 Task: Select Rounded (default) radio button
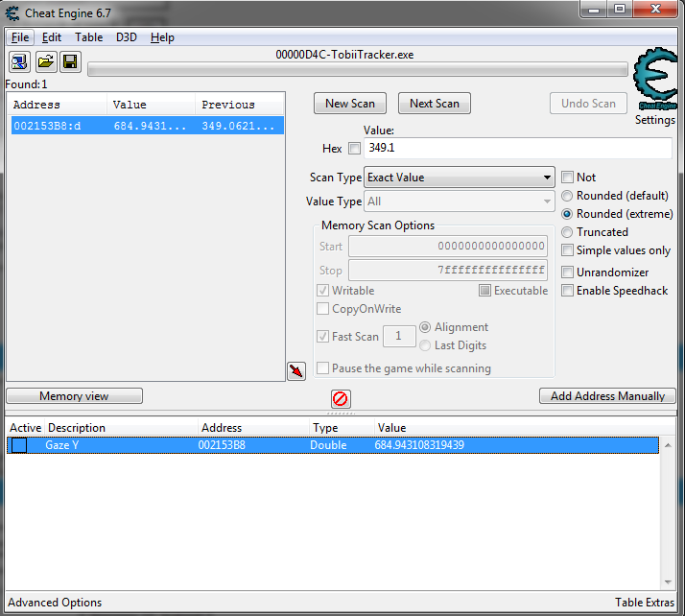coord(567,196)
